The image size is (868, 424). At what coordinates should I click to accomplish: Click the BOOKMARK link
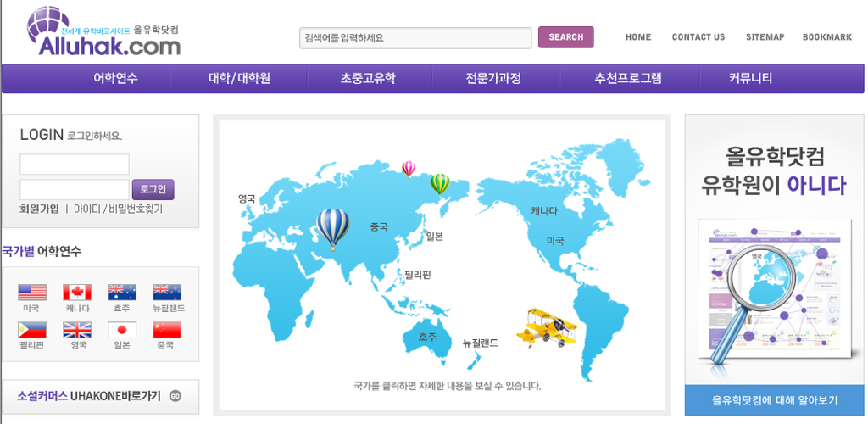(827, 37)
